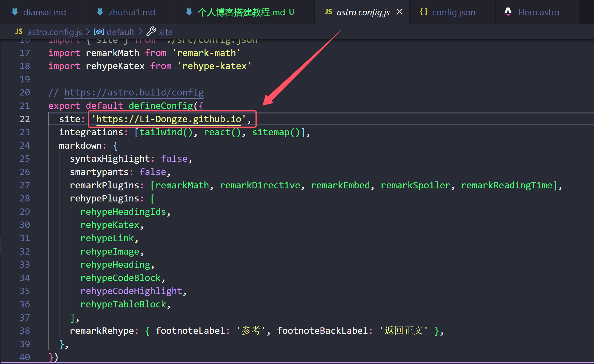Click the braces icon on config.json tab

424,12
